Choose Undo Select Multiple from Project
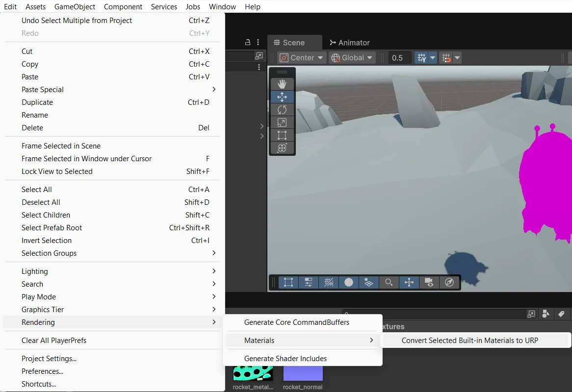The width and height of the screenshot is (572, 392). pos(112,21)
